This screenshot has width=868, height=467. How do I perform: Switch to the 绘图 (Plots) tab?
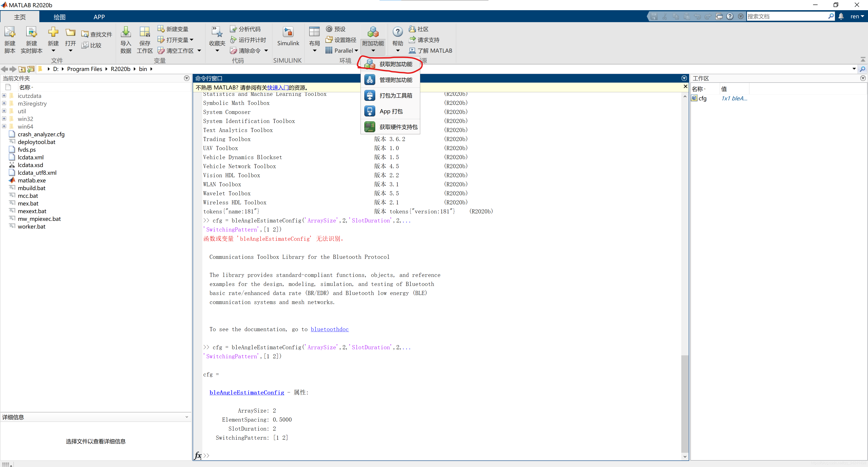click(x=59, y=17)
